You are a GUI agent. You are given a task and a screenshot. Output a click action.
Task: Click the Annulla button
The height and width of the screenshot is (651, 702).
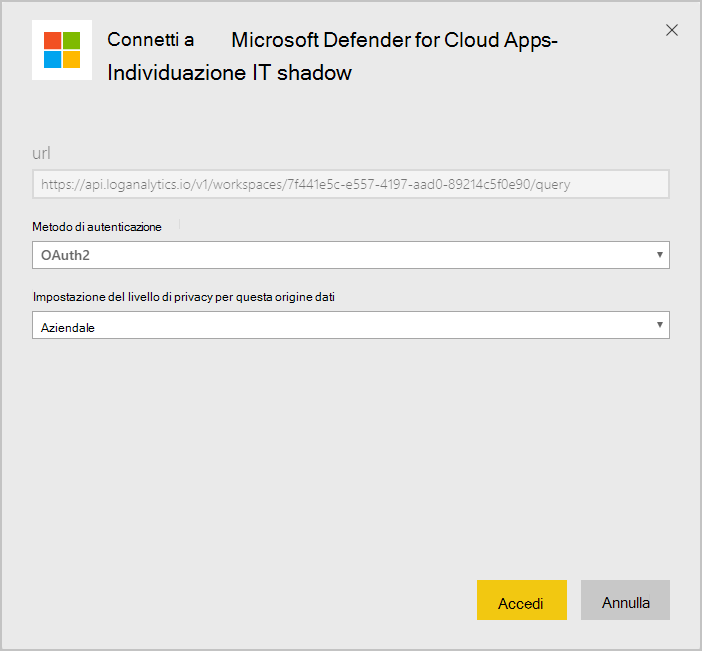pos(625,600)
